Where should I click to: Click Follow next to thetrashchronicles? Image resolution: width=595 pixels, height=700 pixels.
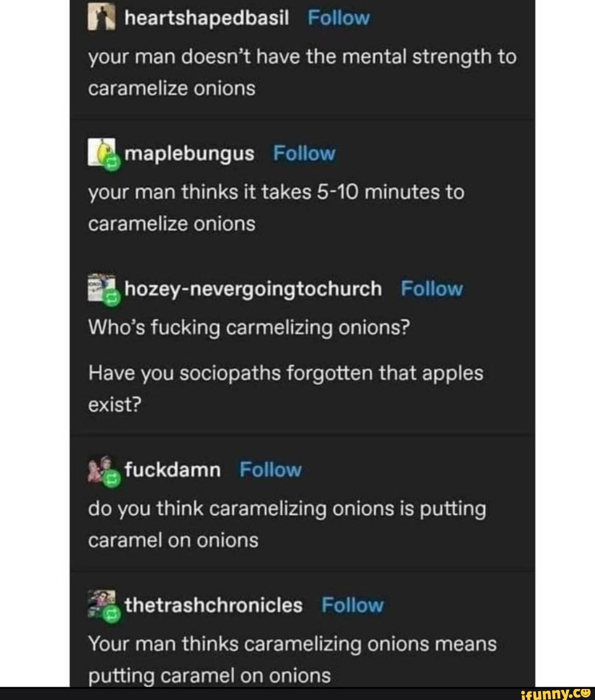pyautogui.click(x=351, y=605)
